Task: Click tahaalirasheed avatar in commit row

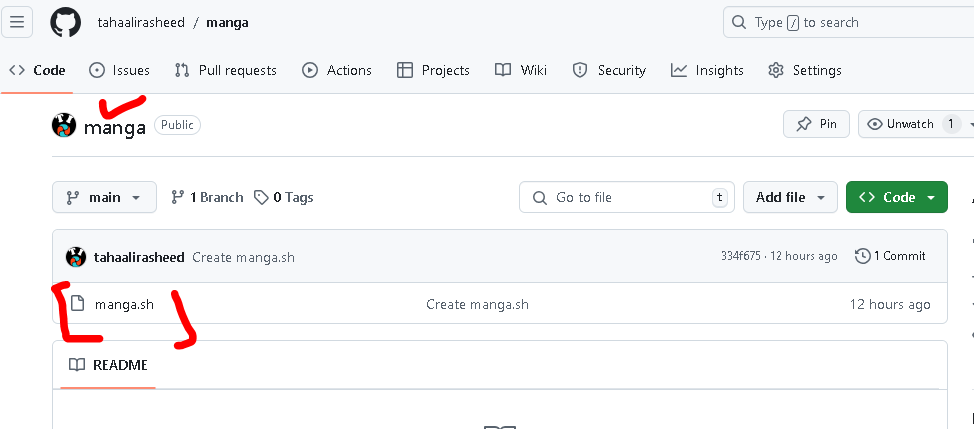Action: point(76,256)
